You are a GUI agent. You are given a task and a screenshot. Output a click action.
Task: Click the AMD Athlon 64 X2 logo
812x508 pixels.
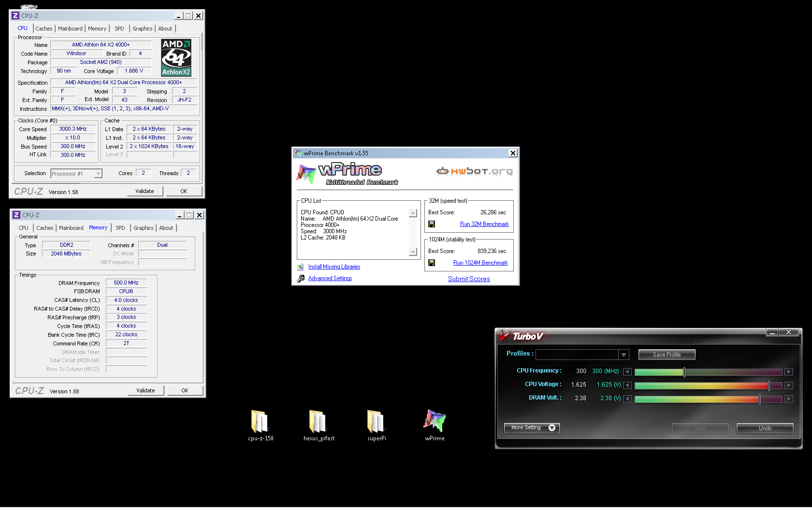(176, 58)
